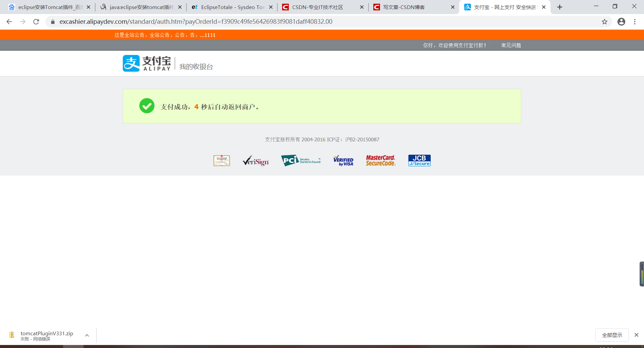Open the 常见问题 link

[511, 45]
